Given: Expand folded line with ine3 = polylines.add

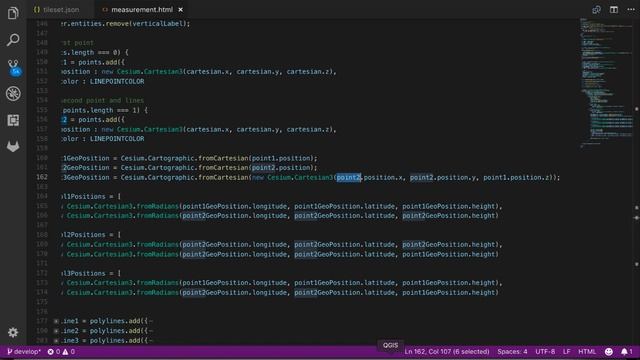Looking at the screenshot, I should [56, 341].
